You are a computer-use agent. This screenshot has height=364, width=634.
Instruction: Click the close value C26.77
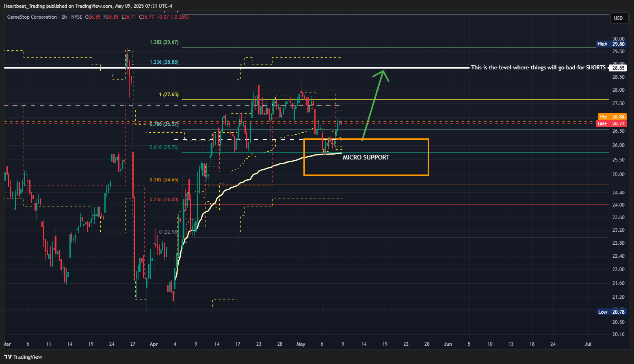pos(146,17)
